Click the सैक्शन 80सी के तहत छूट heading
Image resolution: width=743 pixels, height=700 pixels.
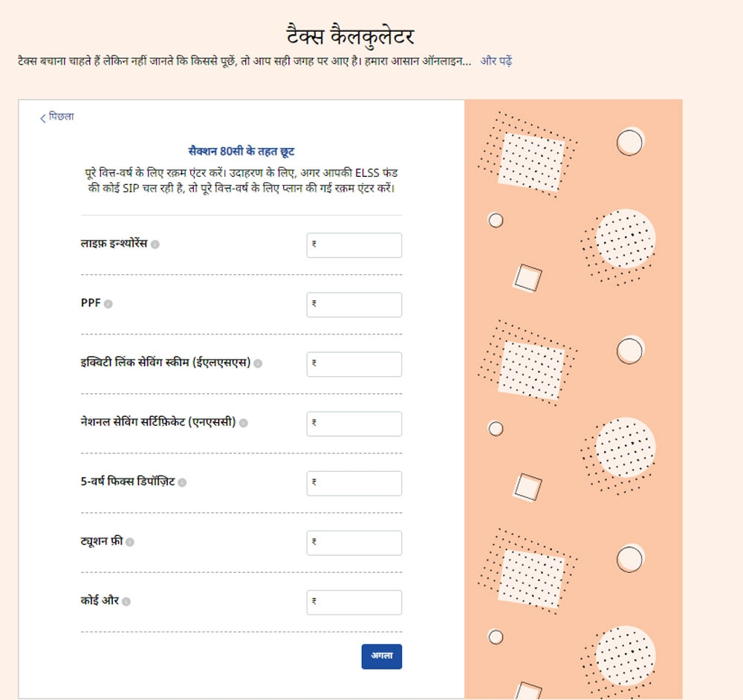(241, 152)
